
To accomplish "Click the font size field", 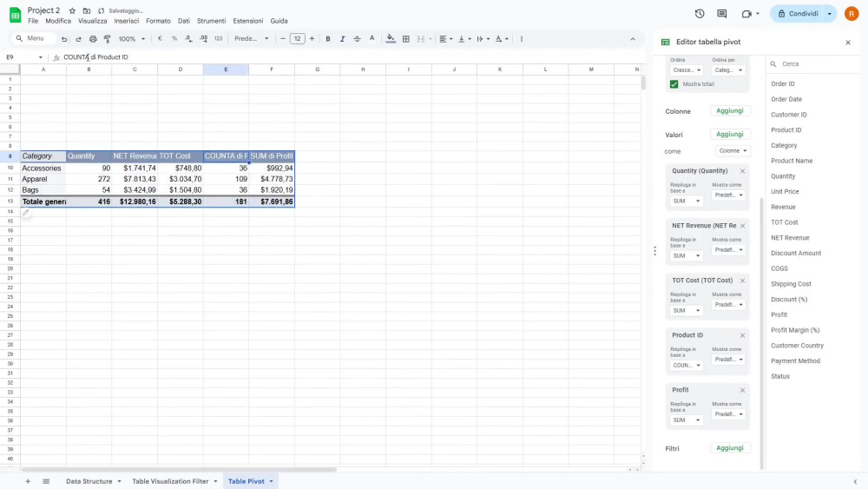I will coord(297,39).
